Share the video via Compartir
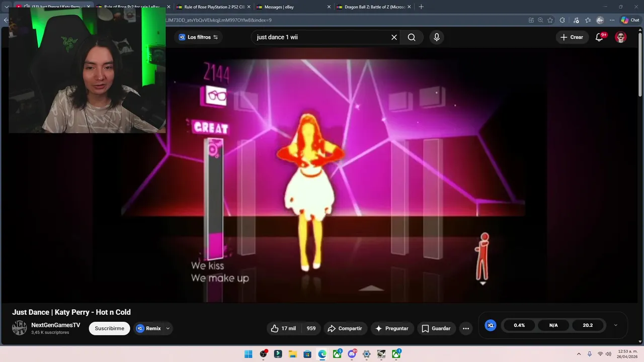The image size is (644, 362). [x=345, y=328]
